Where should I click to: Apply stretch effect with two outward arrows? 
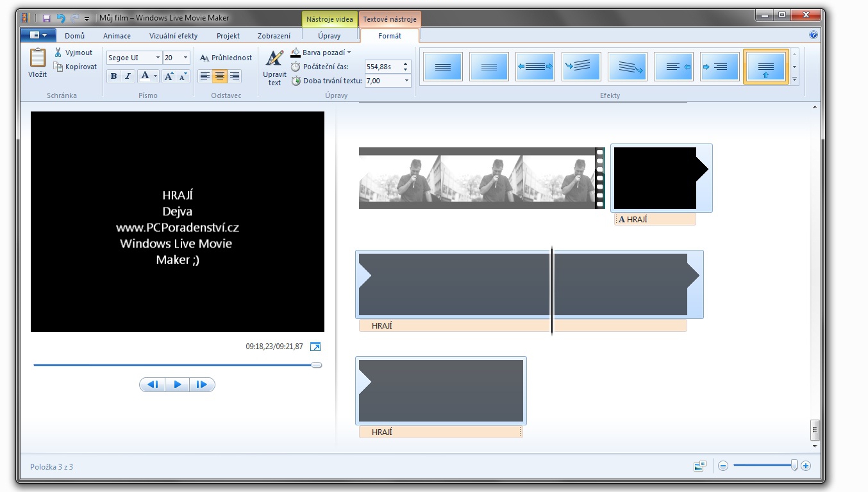[535, 67]
